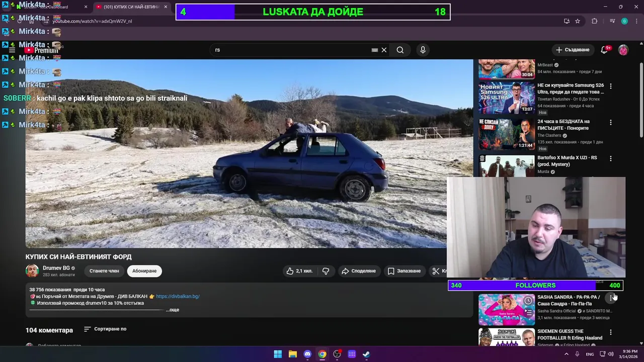Open options for the Samsung S26 video
This screenshot has height=362, width=644.
[611, 86]
